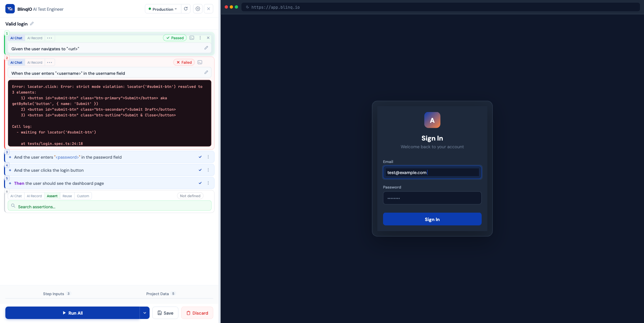Click the green Production status dot
Viewport: 644px width, 323px height.
point(149,9)
